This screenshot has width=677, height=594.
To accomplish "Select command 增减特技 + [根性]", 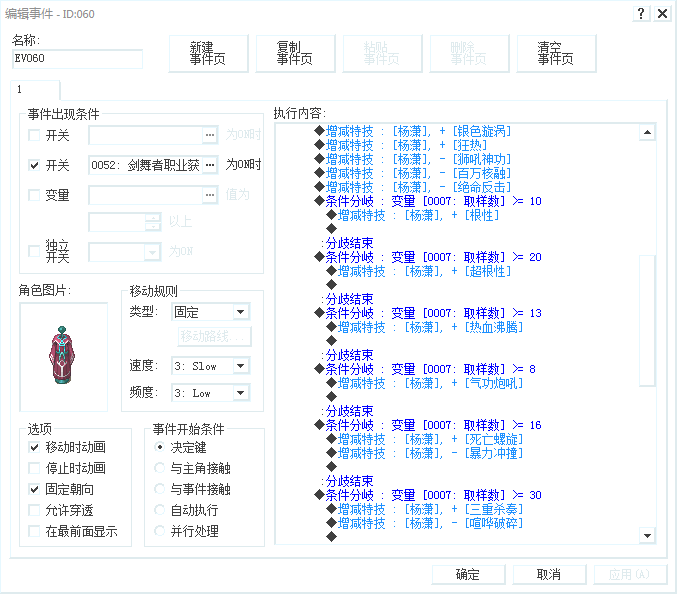I will click(x=413, y=215).
